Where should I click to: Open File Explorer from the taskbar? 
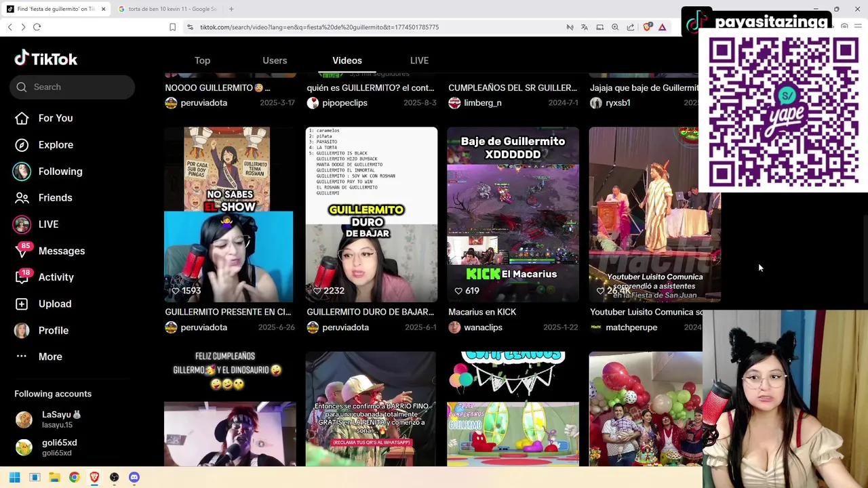(54, 477)
